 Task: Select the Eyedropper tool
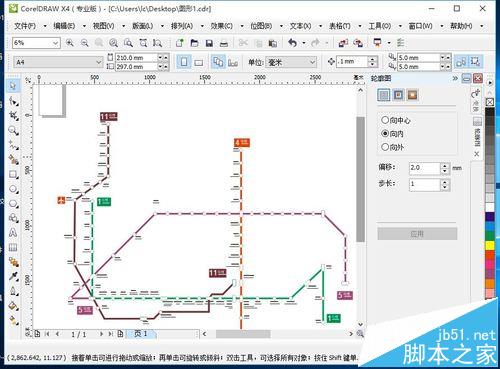tap(13, 277)
